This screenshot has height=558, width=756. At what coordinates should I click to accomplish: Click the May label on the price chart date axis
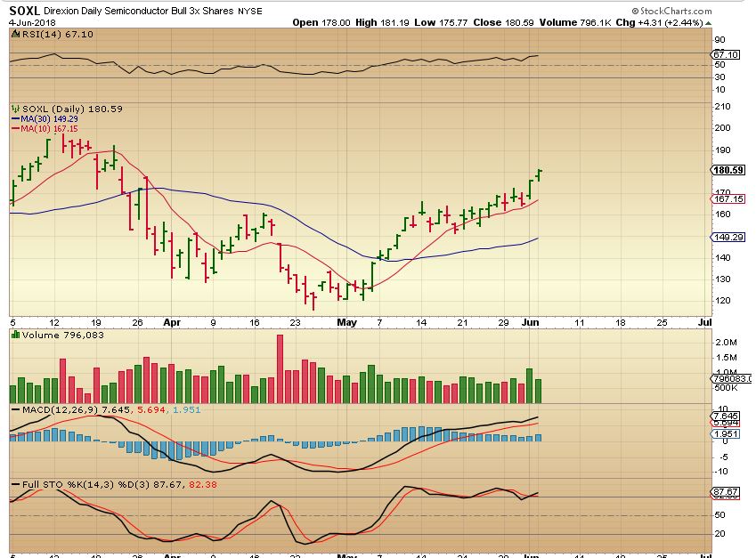click(346, 322)
